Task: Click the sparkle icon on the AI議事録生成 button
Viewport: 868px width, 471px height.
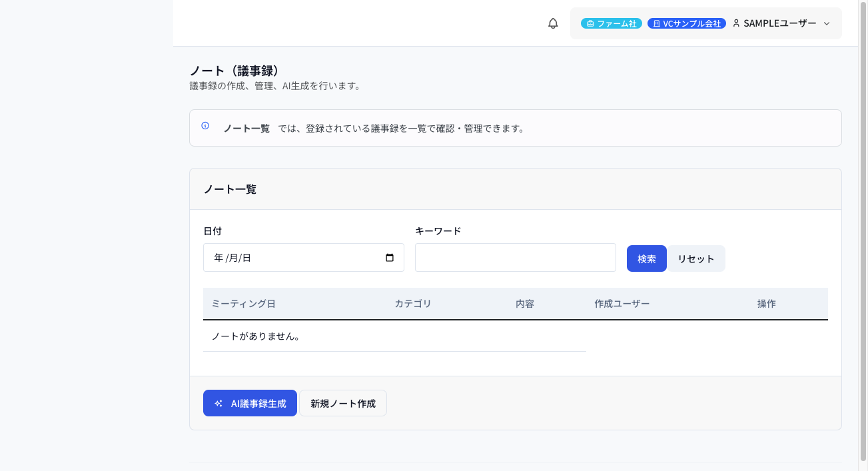Action: point(217,402)
